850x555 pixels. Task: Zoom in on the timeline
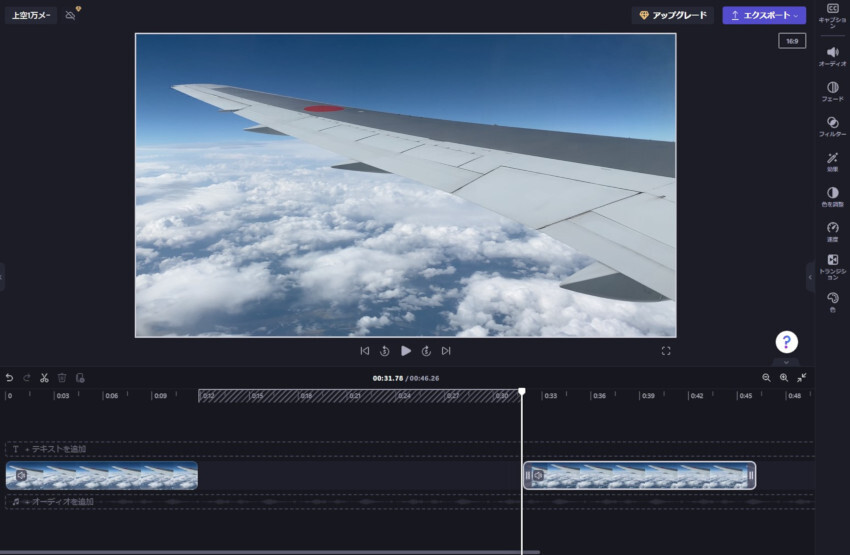pos(784,378)
